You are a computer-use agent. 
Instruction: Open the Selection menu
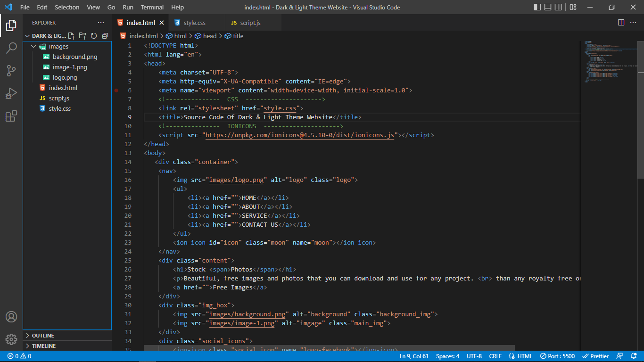[67, 7]
